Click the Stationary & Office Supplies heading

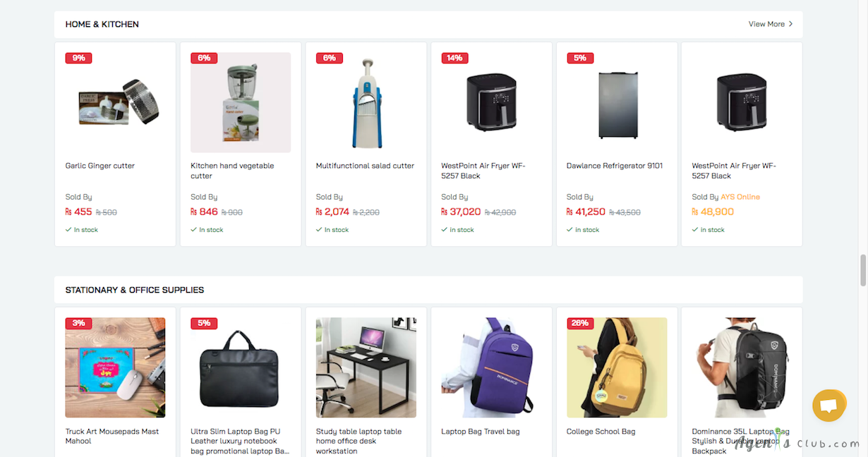[x=135, y=290]
